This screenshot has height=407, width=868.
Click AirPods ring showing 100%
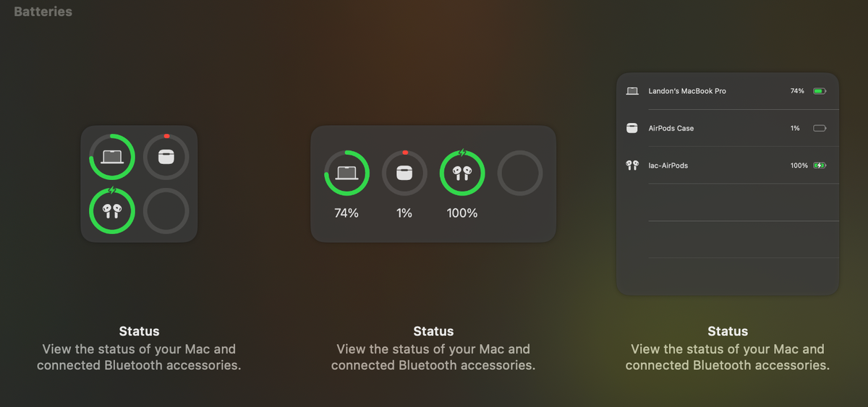click(x=462, y=173)
